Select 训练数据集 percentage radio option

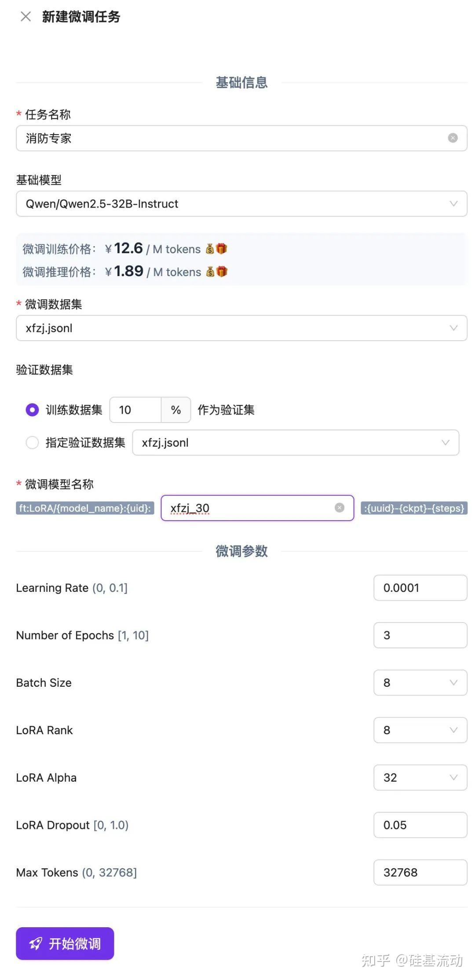point(32,410)
